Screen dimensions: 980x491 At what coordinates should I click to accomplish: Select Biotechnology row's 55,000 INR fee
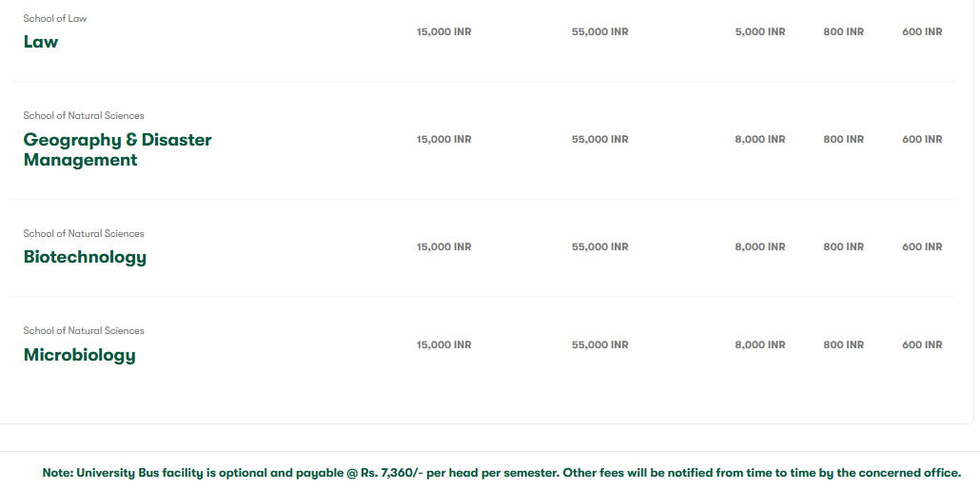coord(599,246)
